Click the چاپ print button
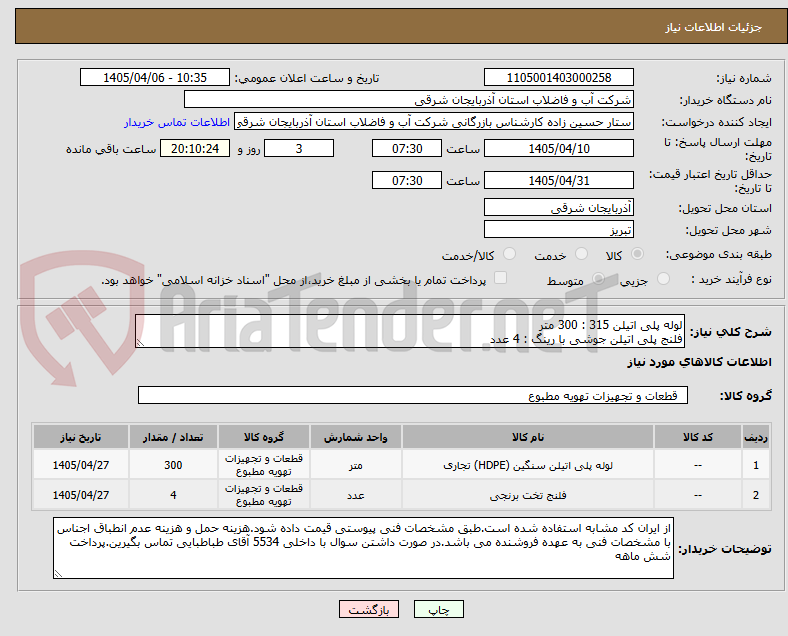 [x=439, y=609]
